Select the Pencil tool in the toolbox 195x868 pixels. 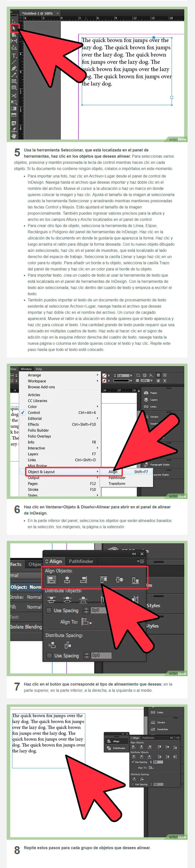click(14, 75)
